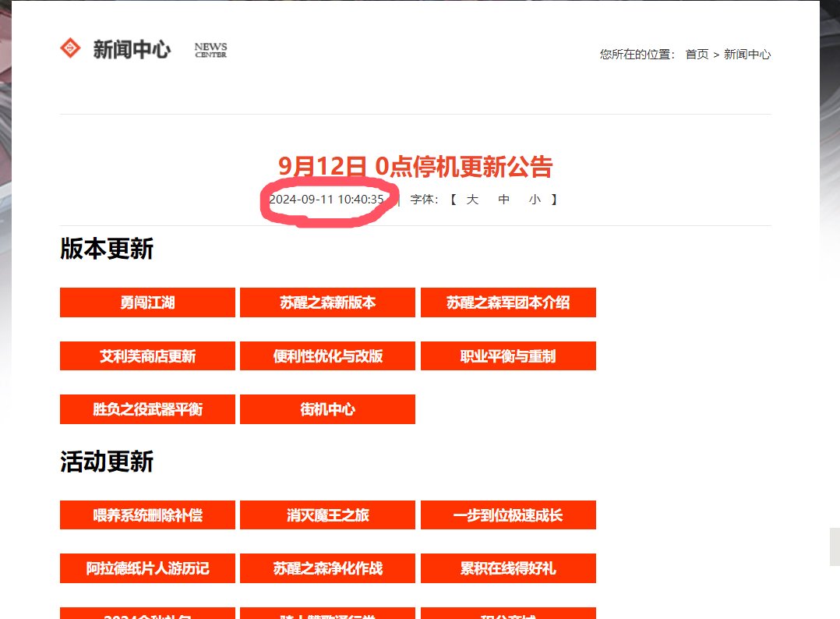Click the NEWS CENTER subtitle text
This screenshot has height=619, width=840.
(210, 50)
